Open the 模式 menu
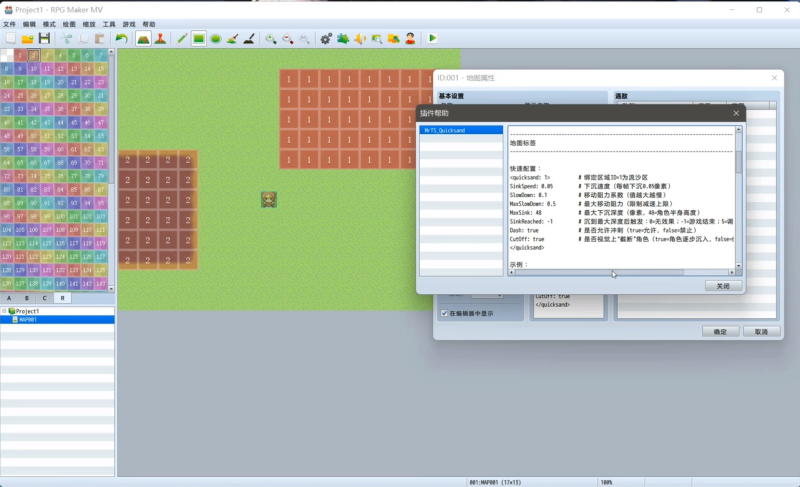This screenshot has width=800, height=487. coord(49,24)
